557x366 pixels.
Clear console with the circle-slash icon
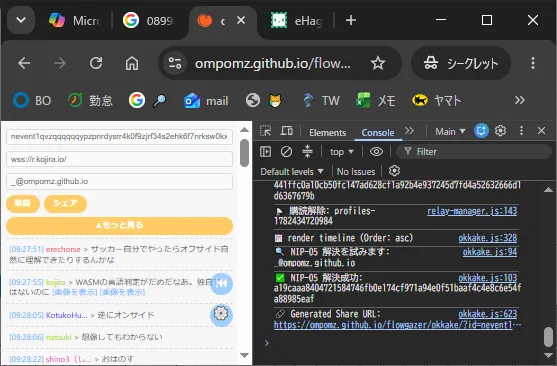(286, 152)
